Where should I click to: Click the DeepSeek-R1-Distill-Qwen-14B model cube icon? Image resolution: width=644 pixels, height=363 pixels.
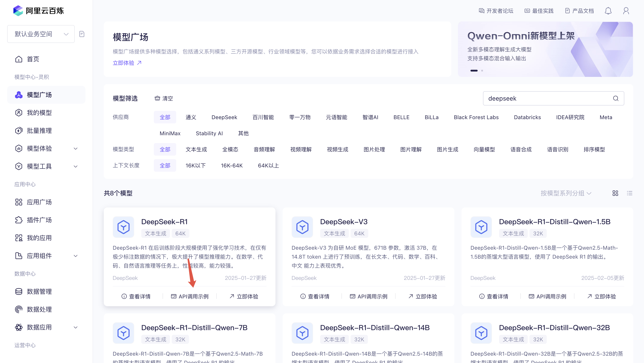[x=302, y=333]
